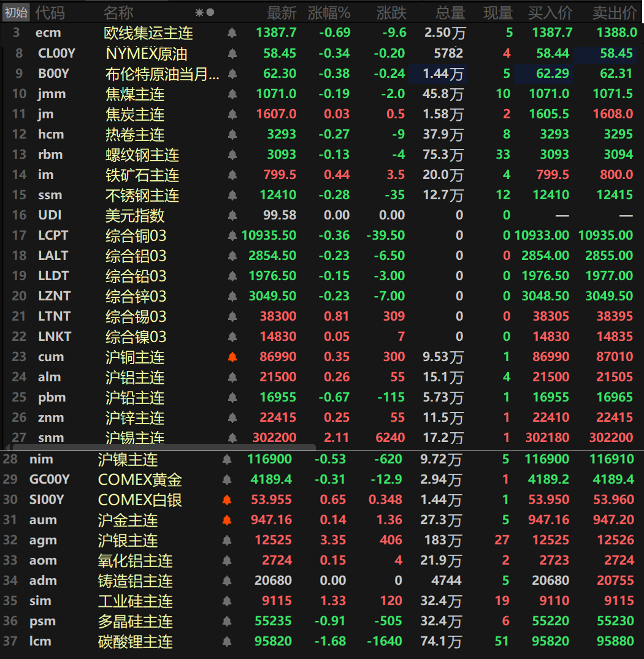
Task: Click the alert bell beside 沪锡主连
Action: 232,438
